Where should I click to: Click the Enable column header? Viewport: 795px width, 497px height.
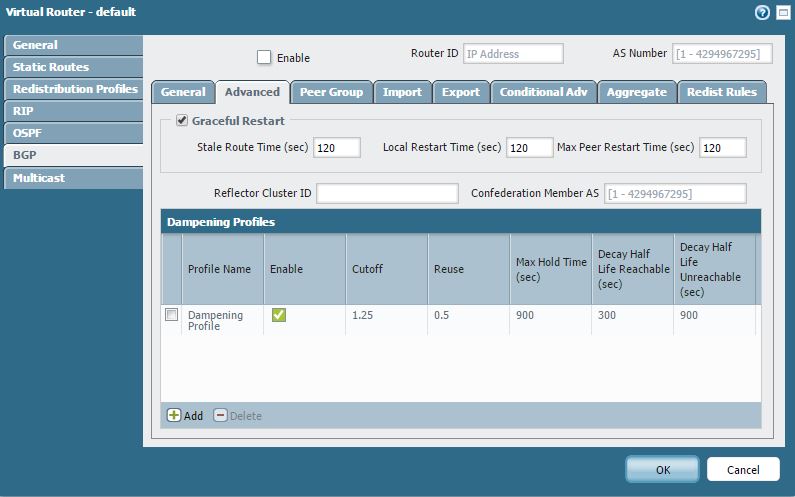click(305, 269)
